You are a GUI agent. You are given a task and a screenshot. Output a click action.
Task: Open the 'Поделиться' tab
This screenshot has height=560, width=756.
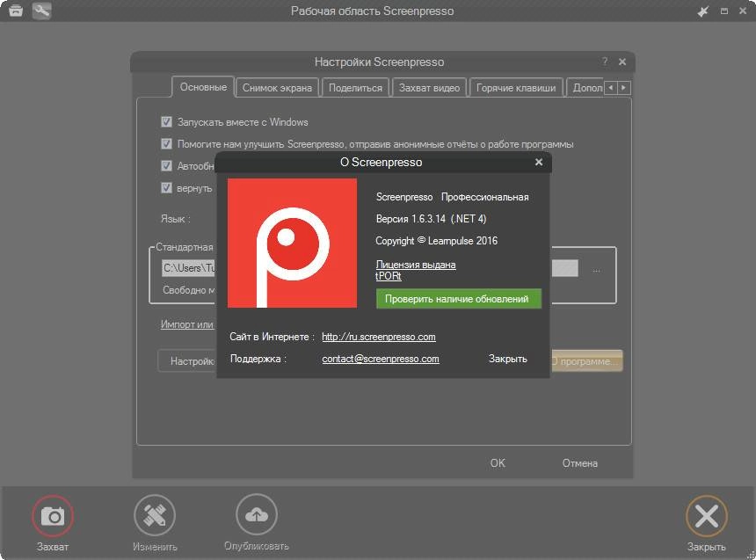pyautogui.click(x=355, y=88)
